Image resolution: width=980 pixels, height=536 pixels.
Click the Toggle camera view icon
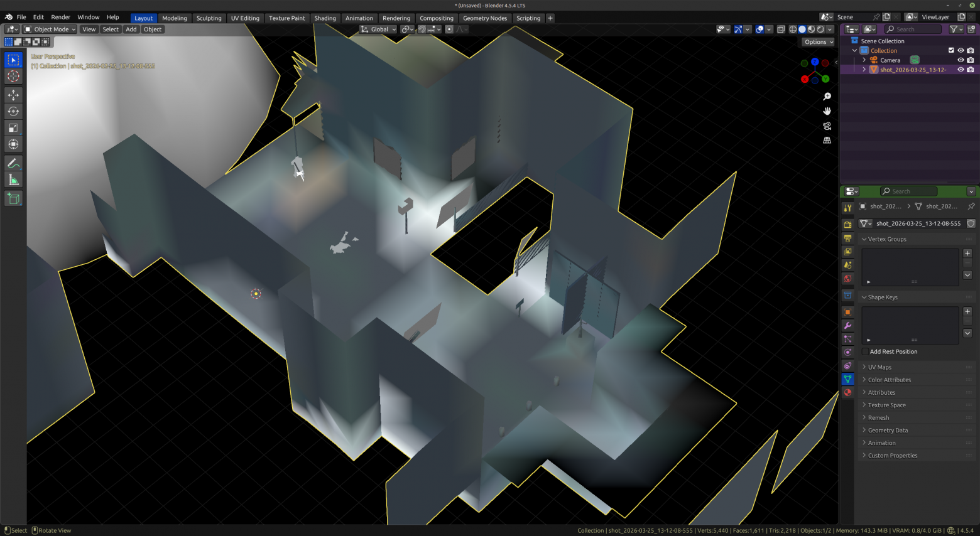[x=827, y=126]
